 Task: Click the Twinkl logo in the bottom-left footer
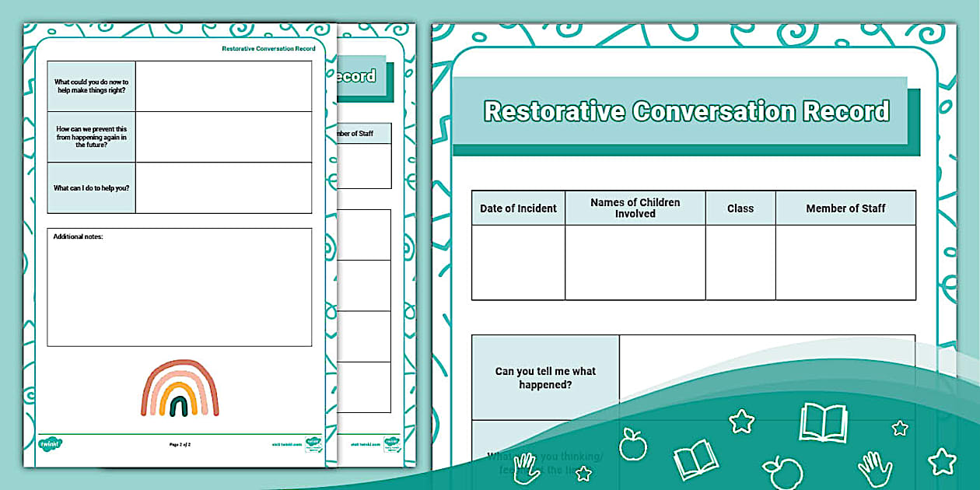(x=51, y=444)
